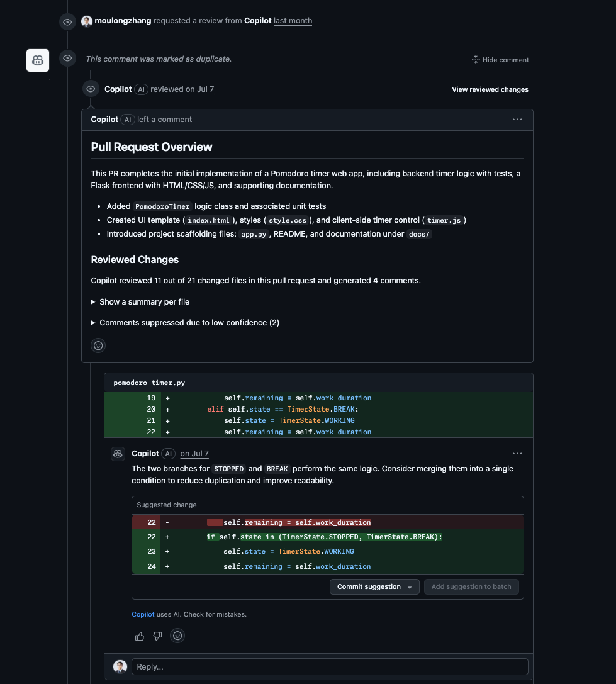Viewport: 616px width, 684px height.
Task: Click added line 24 in Suggested change
Action: click(x=328, y=566)
